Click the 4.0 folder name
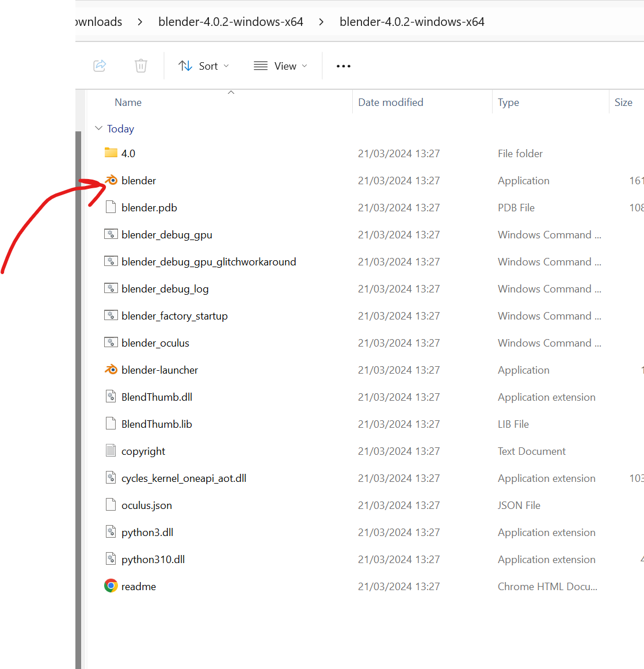 coord(128,154)
